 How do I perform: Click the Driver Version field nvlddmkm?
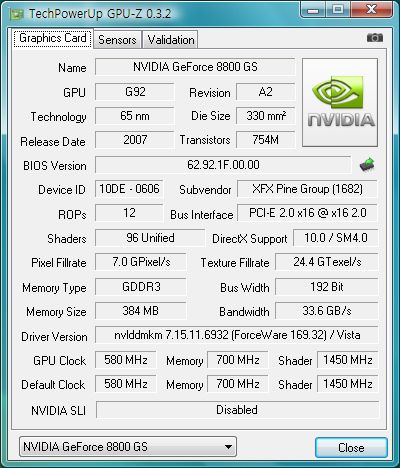click(237, 335)
